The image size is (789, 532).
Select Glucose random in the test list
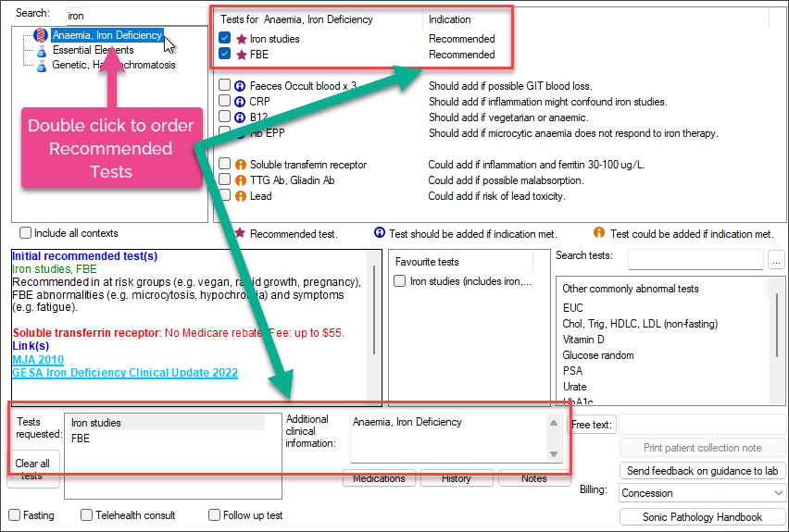coord(597,355)
